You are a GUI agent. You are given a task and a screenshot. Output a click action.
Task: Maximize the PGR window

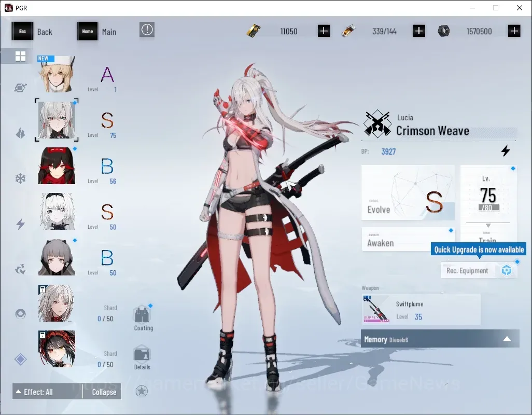point(496,8)
